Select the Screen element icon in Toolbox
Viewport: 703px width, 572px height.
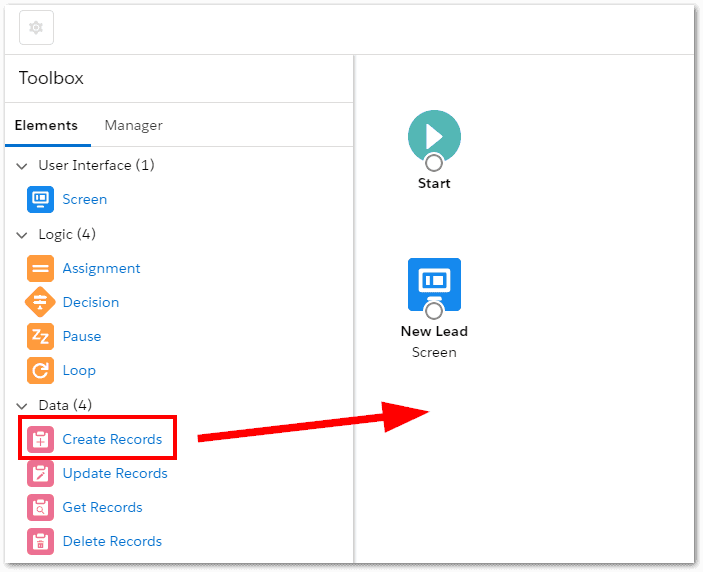pyautogui.click(x=41, y=199)
